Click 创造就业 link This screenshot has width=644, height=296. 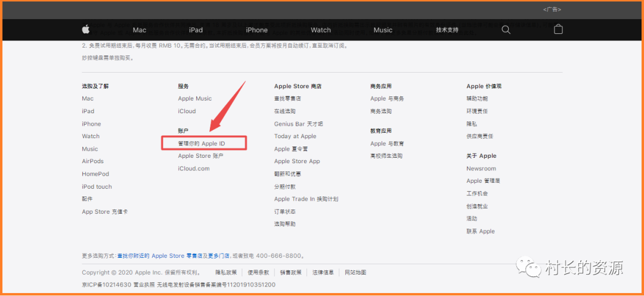(x=477, y=206)
